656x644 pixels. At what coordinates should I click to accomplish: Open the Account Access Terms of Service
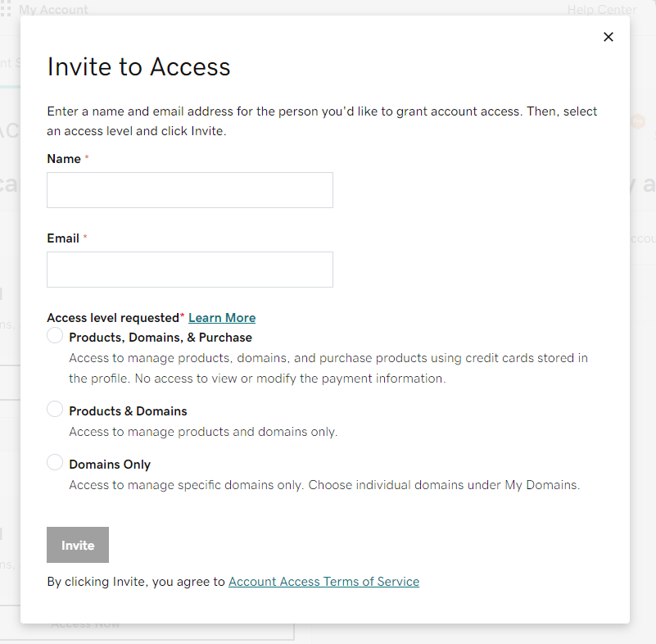[x=323, y=581]
